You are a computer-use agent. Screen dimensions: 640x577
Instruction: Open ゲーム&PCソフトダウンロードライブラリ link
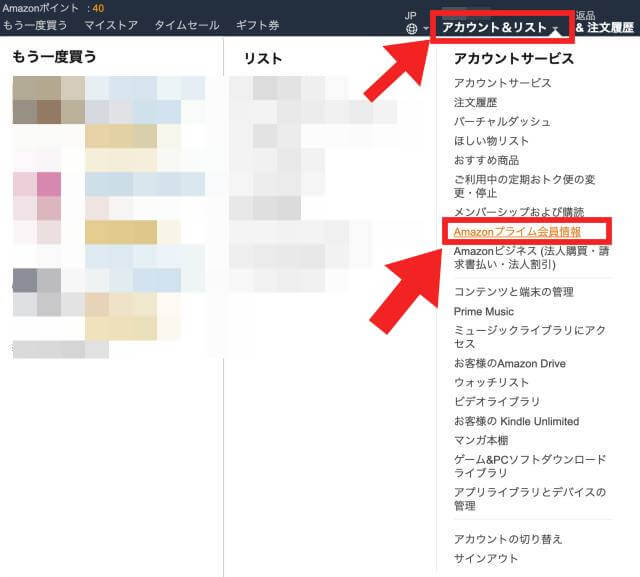click(530, 466)
